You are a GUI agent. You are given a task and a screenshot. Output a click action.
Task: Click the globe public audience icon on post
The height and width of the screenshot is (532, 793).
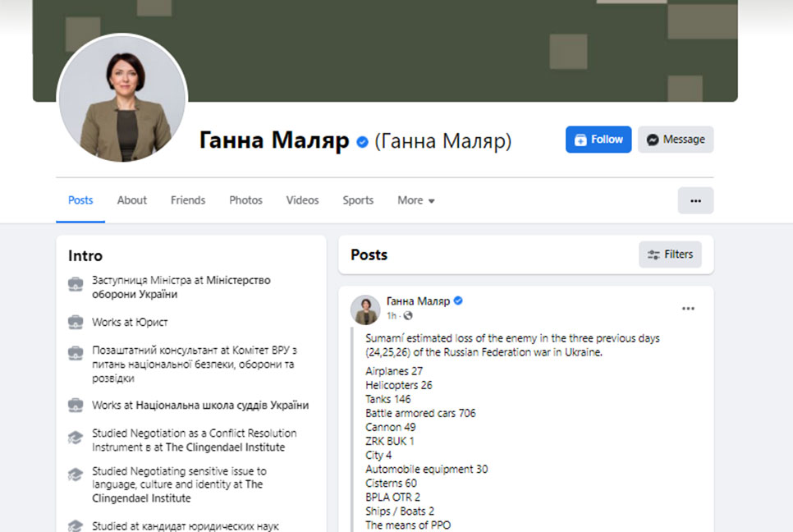coord(408,315)
